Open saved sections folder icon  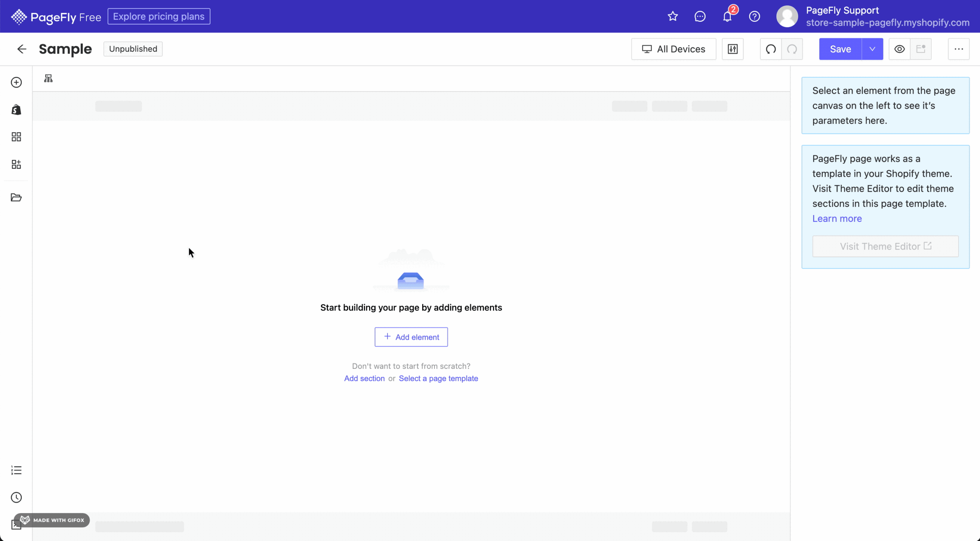tap(16, 197)
